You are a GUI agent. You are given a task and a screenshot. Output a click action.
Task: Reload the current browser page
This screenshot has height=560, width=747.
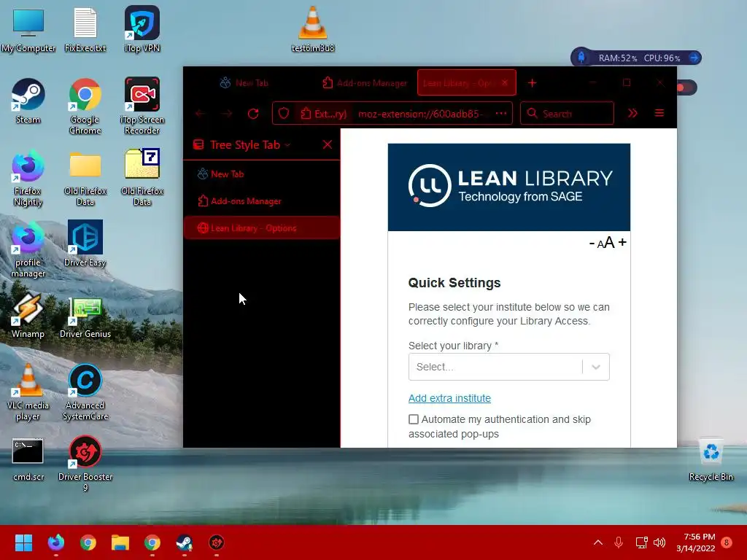click(253, 113)
